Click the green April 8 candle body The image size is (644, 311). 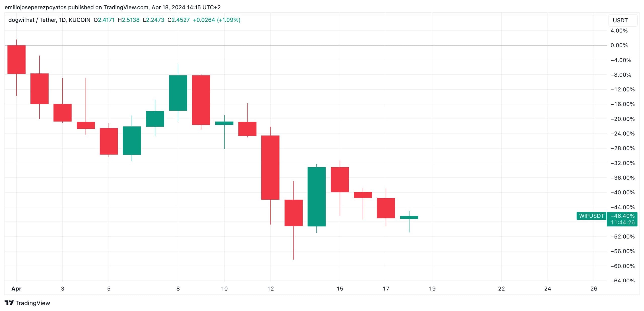[x=178, y=93]
